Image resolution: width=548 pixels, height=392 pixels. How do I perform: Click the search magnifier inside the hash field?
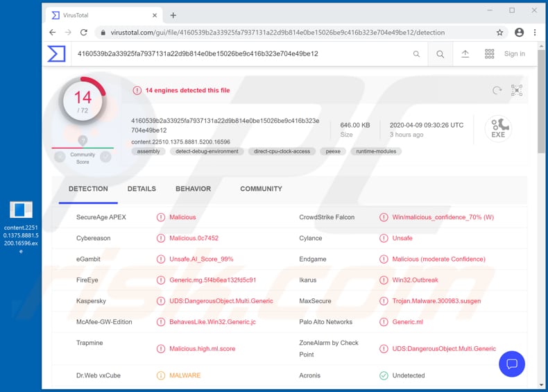click(416, 54)
